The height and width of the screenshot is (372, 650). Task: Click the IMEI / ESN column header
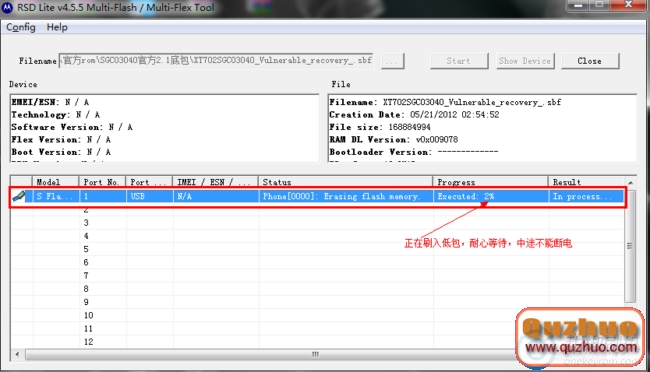215,182
